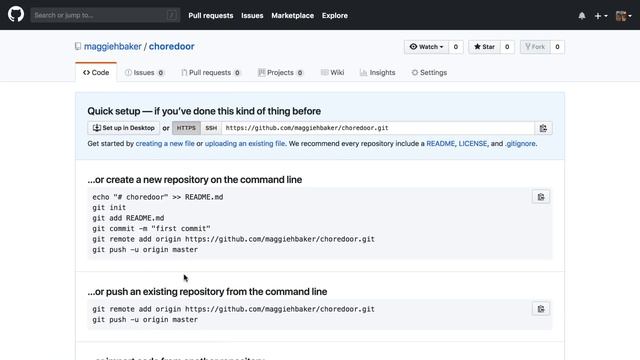640x360 pixels.
Task: View the forks count next to Fork
Action: (x=557, y=47)
